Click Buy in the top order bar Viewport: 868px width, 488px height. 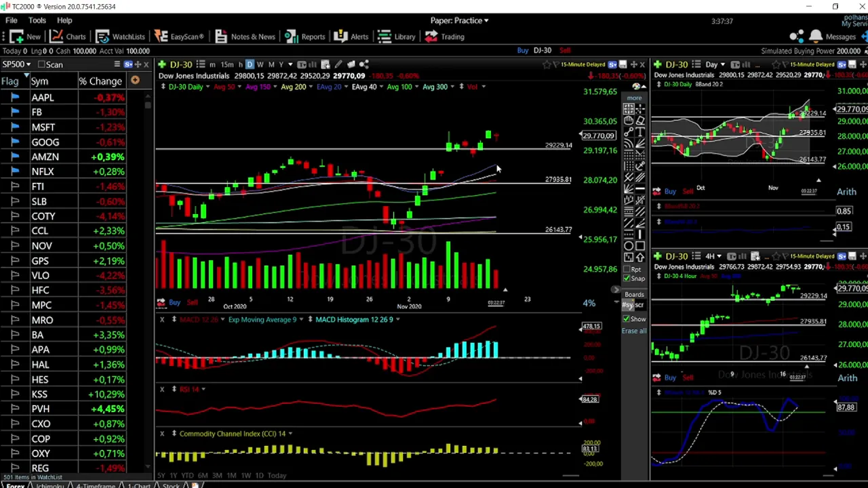tap(523, 50)
